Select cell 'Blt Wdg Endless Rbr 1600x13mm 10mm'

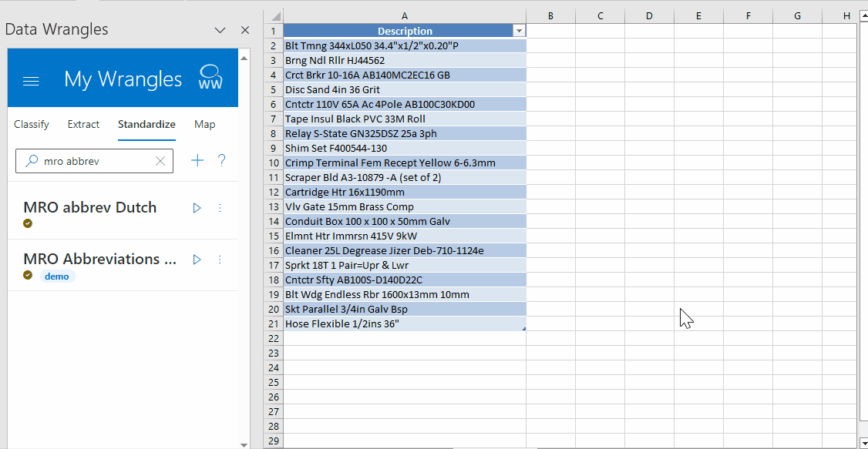pos(405,295)
